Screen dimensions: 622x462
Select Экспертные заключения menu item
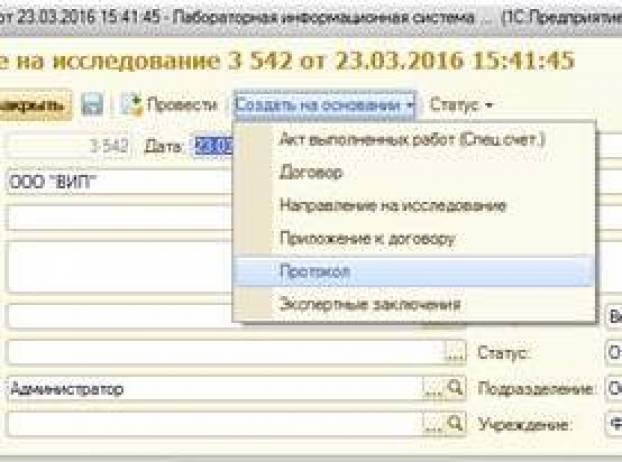pyautogui.click(x=370, y=304)
